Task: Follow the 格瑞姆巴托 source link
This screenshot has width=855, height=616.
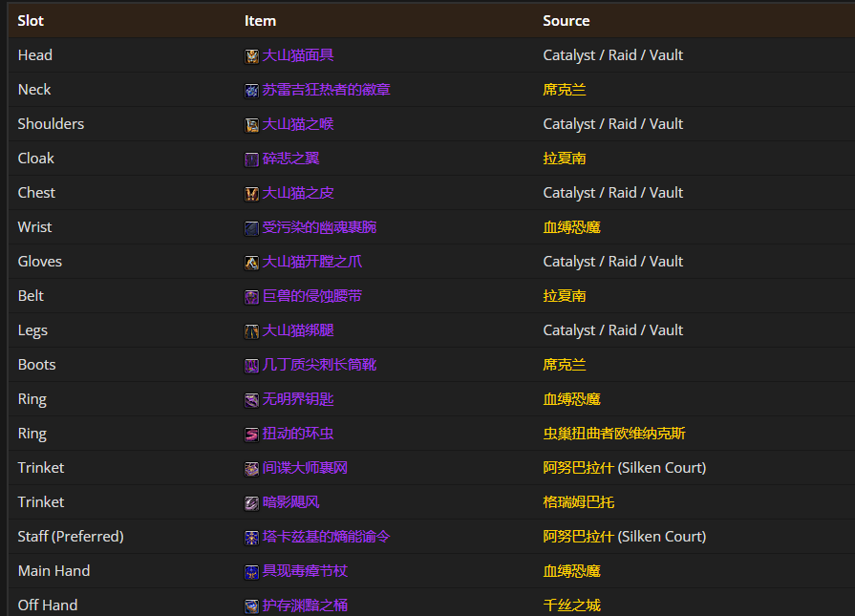Action: pos(578,502)
